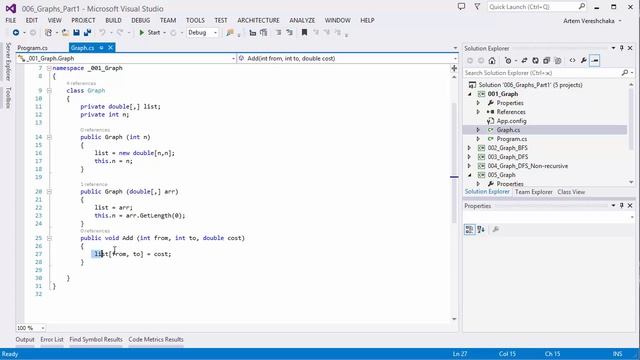
Task: Click the Alphabetical sort icon in Properties panel
Action: [x=481, y=229]
